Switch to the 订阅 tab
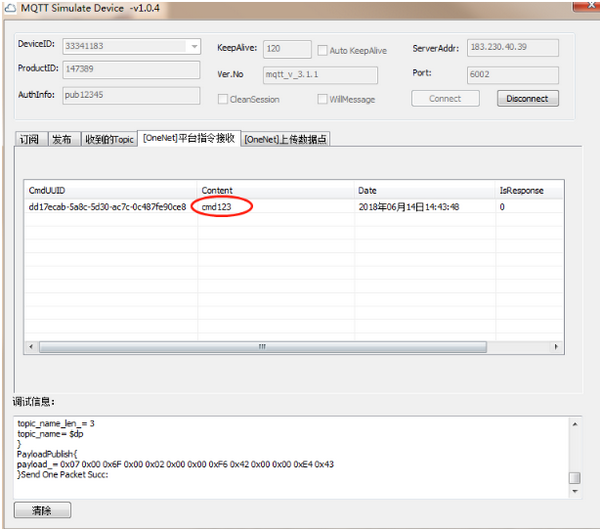The height and width of the screenshot is (529, 600). pyautogui.click(x=29, y=139)
